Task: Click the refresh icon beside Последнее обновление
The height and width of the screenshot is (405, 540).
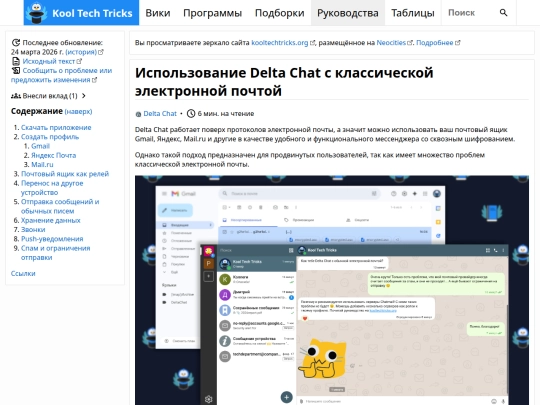Action: 16,43
